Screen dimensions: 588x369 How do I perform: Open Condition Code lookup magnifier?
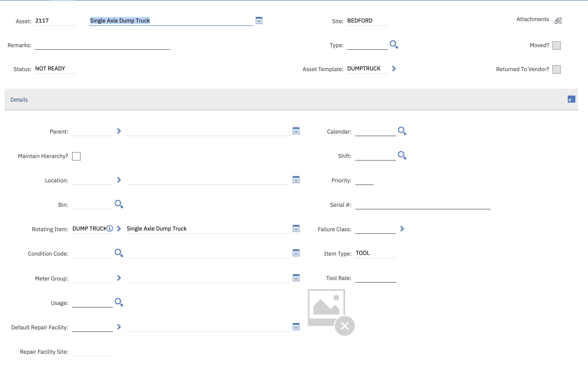[119, 253]
